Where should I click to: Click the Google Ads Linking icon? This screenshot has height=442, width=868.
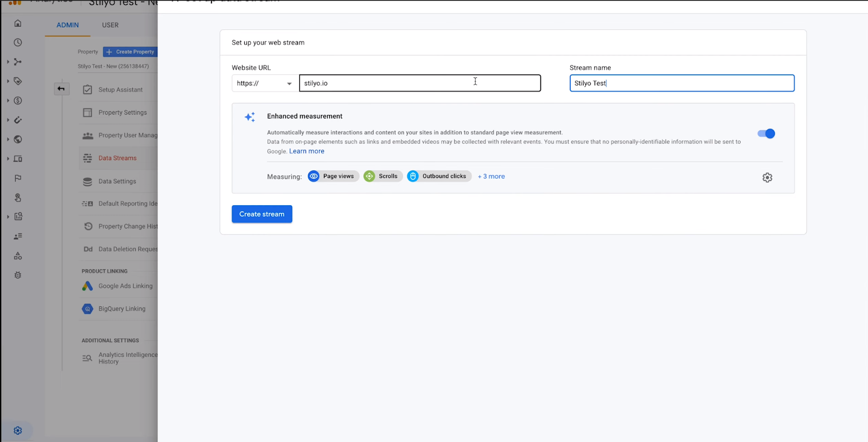coord(87,286)
